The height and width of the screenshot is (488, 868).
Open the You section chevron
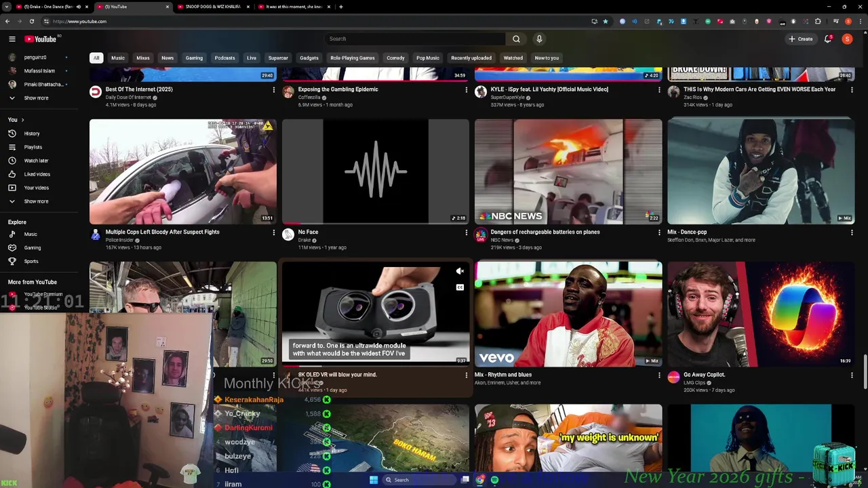point(22,120)
